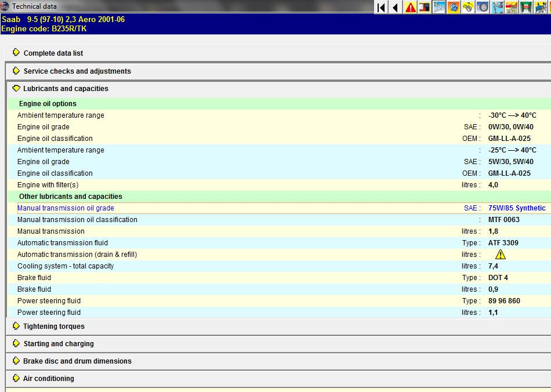
Task: Click the -25°C to 40°C temperature range value
Action: tap(512, 150)
